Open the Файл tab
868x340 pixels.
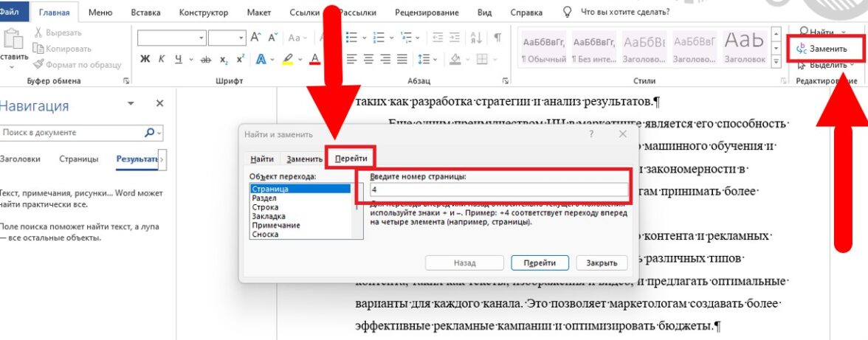12,12
